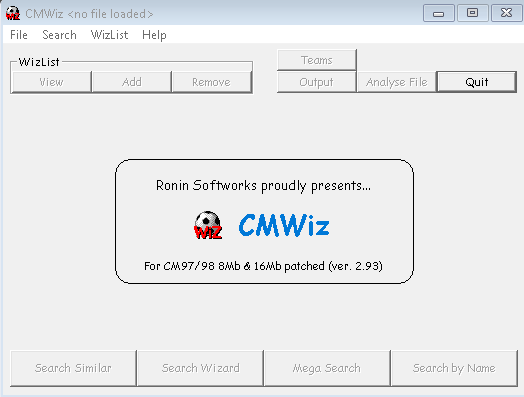Click the Wiz football logo in splash panel

208,225
